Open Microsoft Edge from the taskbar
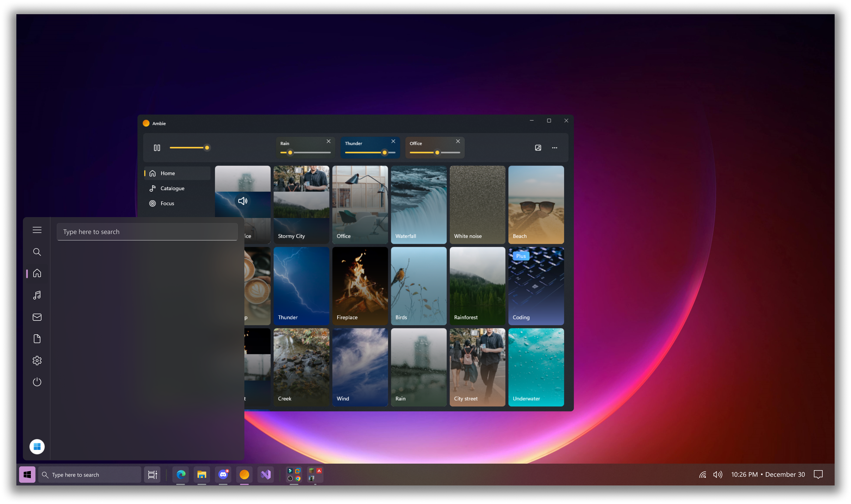 tap(181, 475)
